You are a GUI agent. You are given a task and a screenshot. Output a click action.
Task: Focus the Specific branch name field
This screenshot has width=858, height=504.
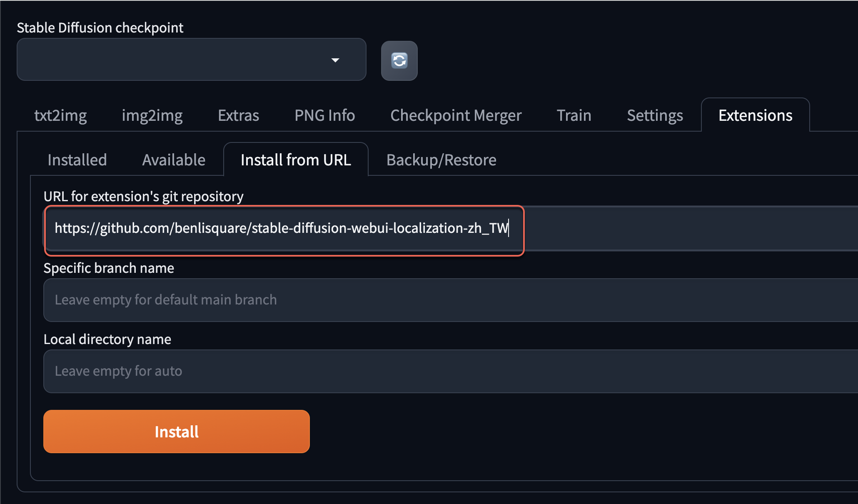450,300
